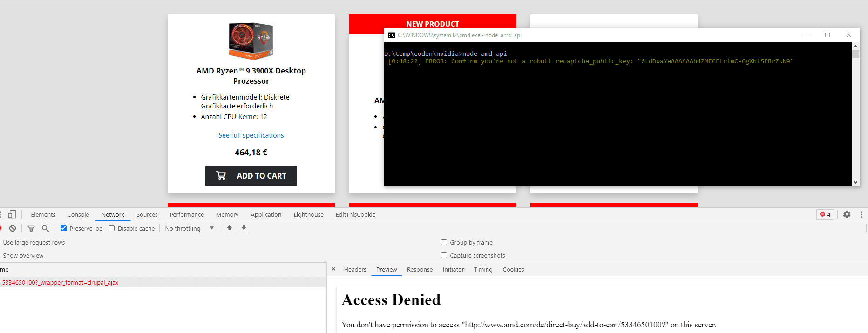Click the Show overview label
Image resolution: width=868 pixels, height=333 pixels.
23,255
